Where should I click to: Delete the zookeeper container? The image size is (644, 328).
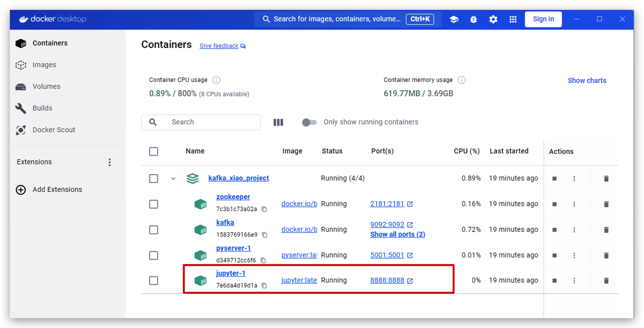click(606, 204)
